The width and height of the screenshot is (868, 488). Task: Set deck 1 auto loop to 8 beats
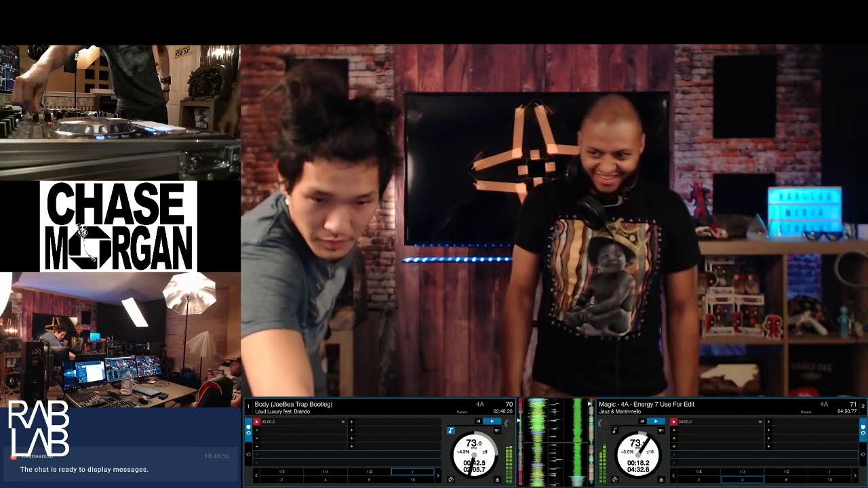click(x=369, y=479)
